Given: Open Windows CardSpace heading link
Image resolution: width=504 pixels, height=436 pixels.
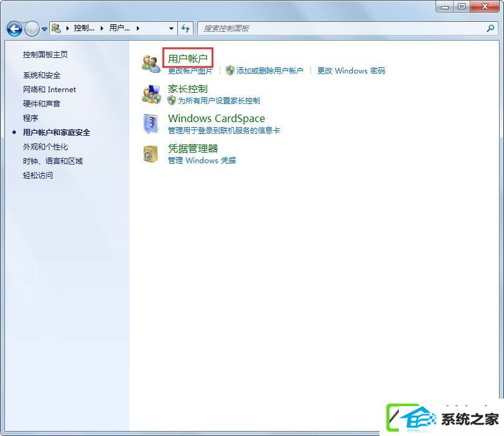Looking at the screenshot, I should click(x=217, y=119).
